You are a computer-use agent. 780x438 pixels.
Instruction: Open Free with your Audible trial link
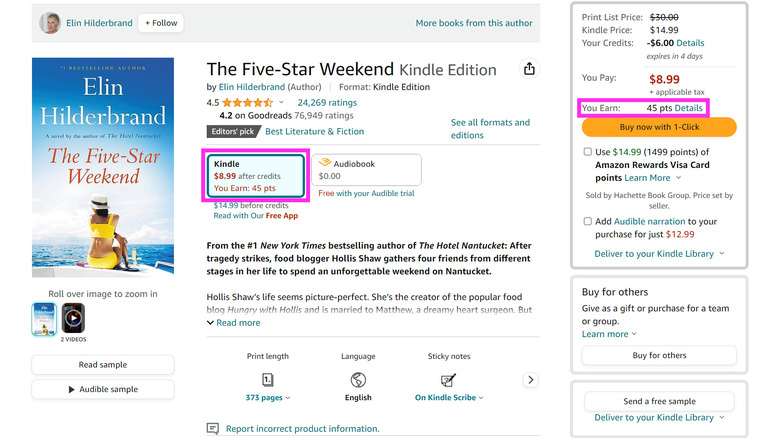click(366, 193)
